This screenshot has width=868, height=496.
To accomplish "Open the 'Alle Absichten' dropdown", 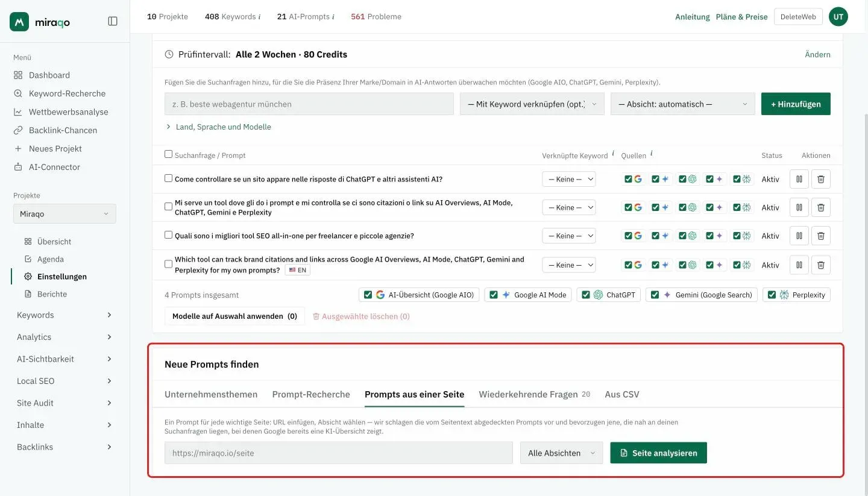I will 561,453.
